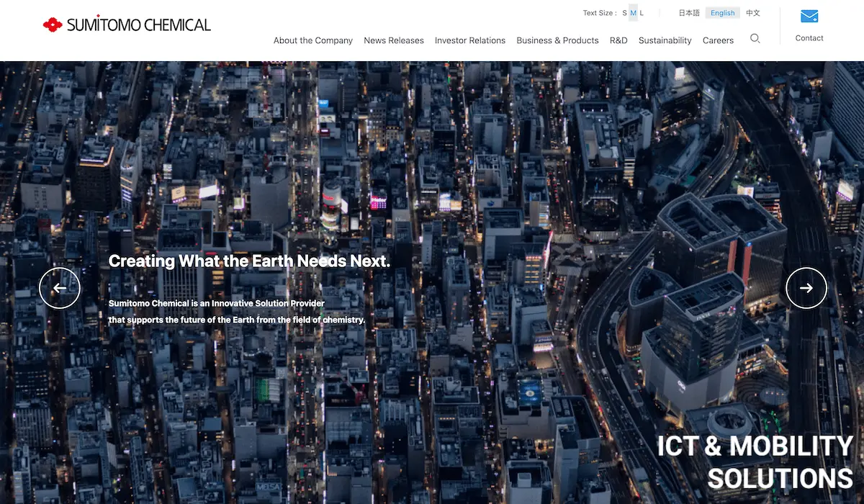Go to previous slide with left arrow
This screenshot has height=504, width=864.
click(60, 288)
